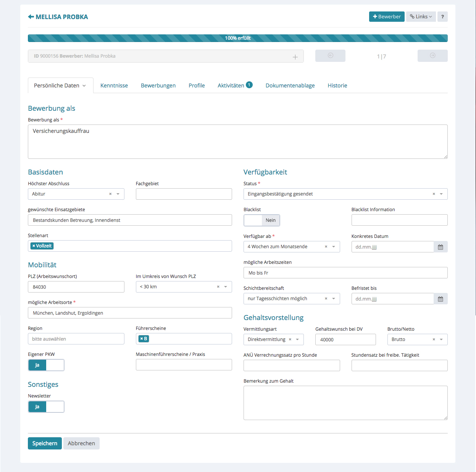The image size is (476, 472).
Task: Open the Status dropdown
Action: pos(441,194)
